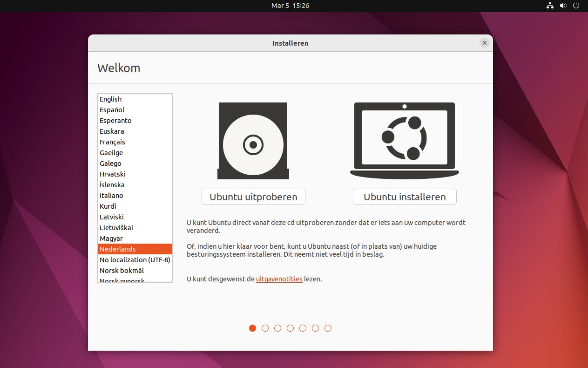Image resolution: width=588 pixels, height=368 pixels.
Task: Select Français in the language list
Action: click(x=135, y=142)
